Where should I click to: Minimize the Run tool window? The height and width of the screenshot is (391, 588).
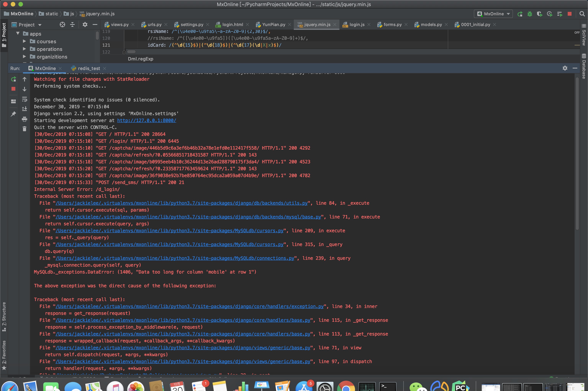click(575, 68)
